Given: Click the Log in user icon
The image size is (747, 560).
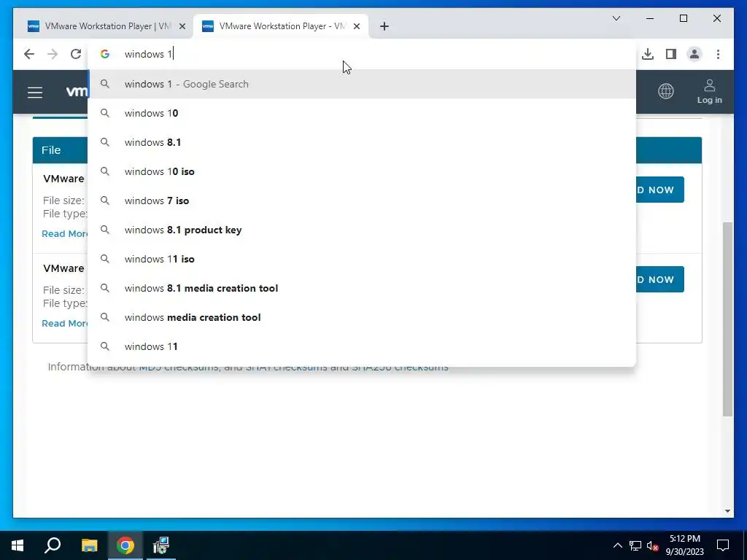Looking at the screenshot, I should point(709,91).
